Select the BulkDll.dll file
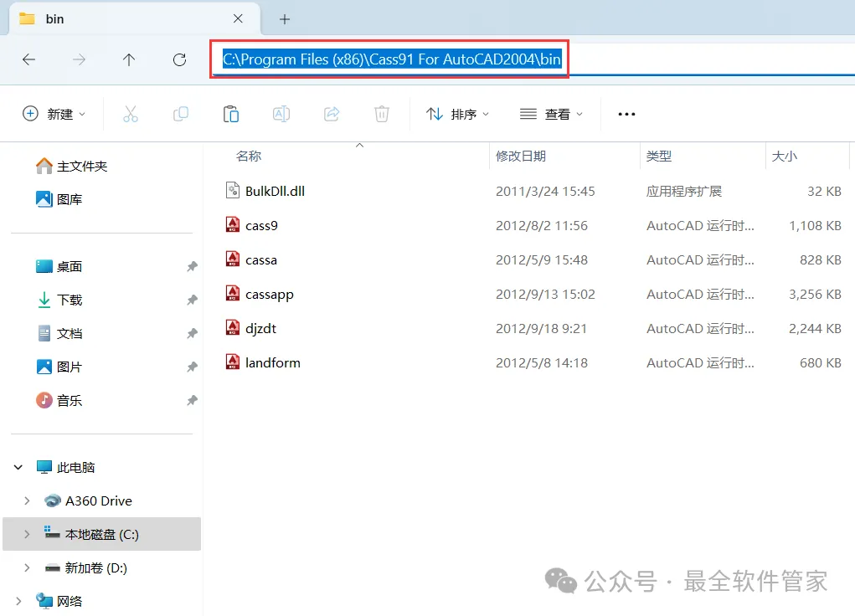This screenshot has width=855, height=616. point(533,191)
